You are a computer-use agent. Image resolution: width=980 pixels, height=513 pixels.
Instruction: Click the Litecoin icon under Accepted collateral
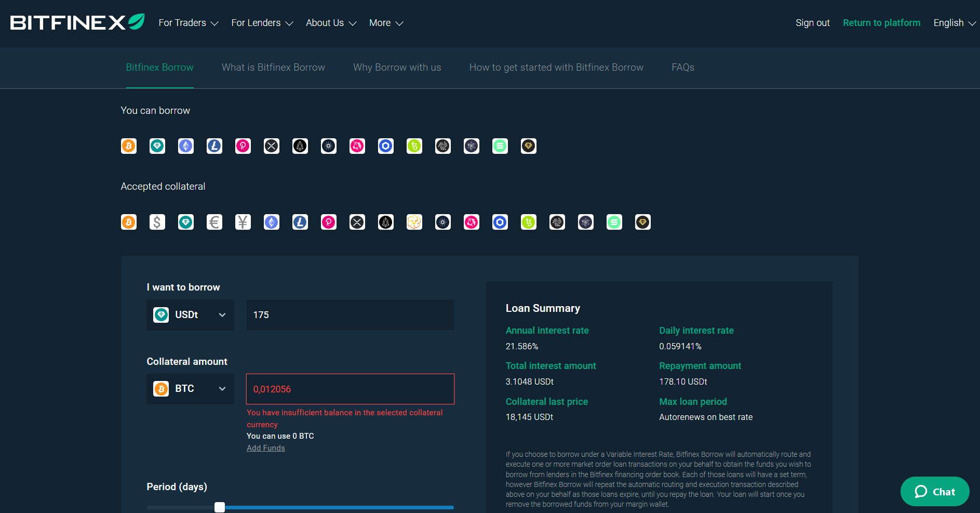tap(300, 222)
